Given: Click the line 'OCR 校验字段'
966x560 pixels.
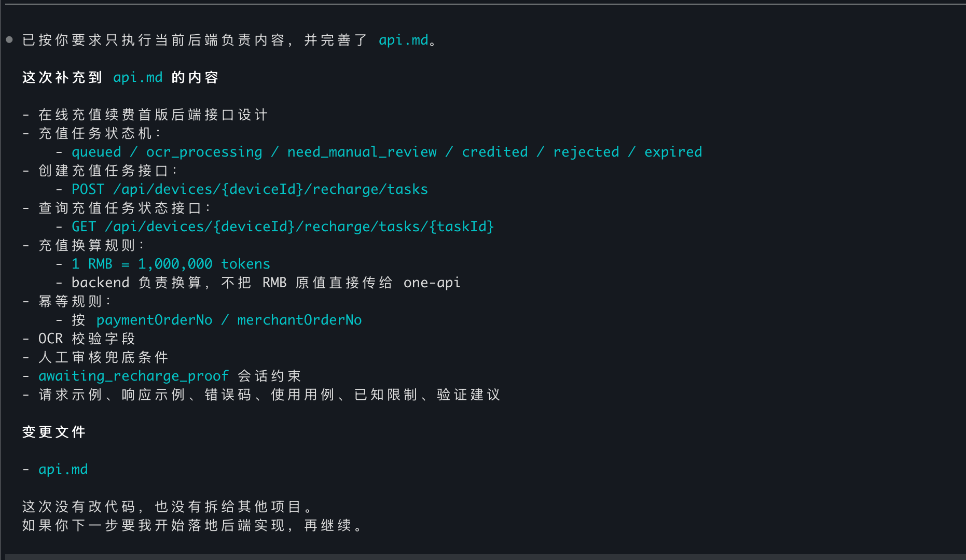Looking at the screenshot, I should pyautogui.click(x=87, y=339).
